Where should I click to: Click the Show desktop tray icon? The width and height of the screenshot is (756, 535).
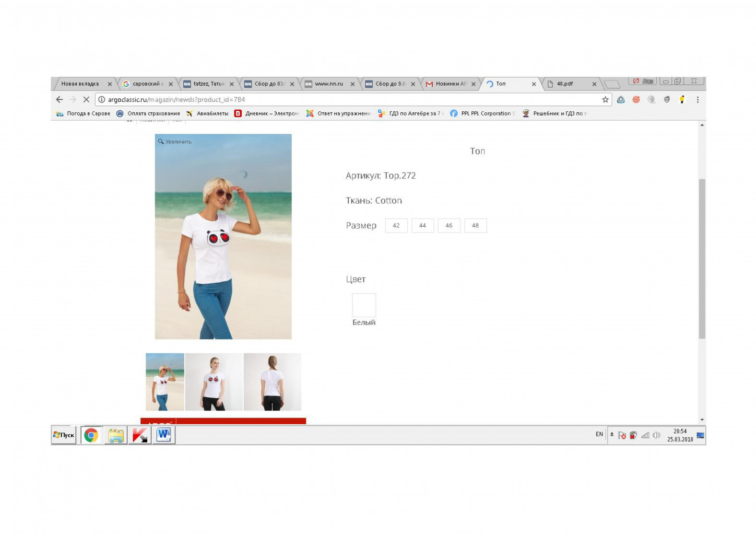point(701,435)
